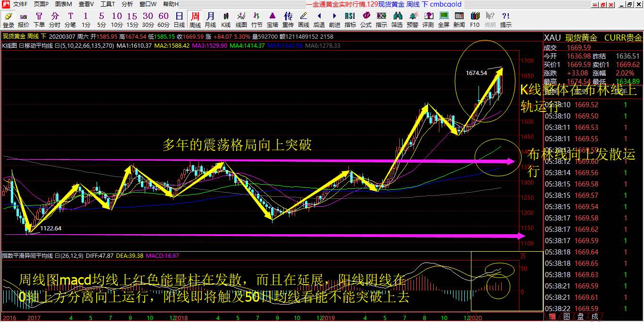Click the 下单 place order icon
The height and width of the screenshot is (322, 644).
[39, 20]
